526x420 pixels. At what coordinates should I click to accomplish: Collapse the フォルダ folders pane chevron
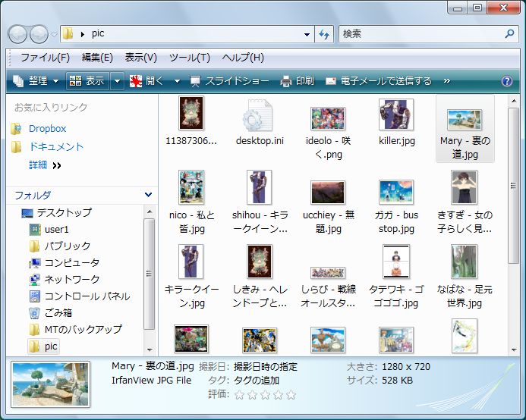pyautogui.click(x=148, y=195)
